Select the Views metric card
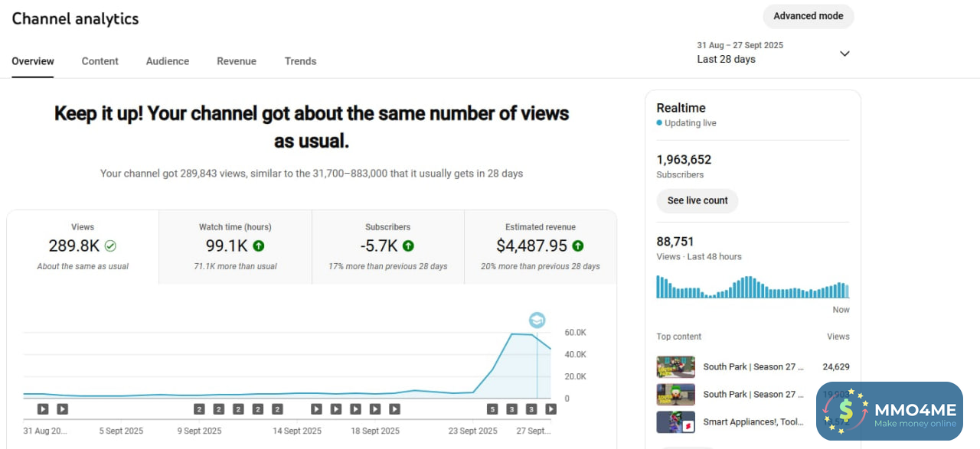Screen dimensions: 980x449 [83, 247]
